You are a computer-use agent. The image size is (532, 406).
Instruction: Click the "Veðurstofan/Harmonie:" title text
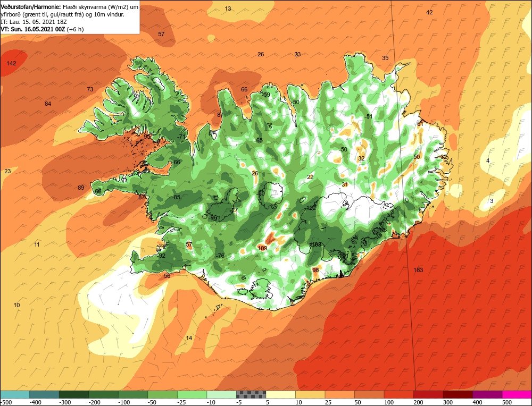point(31,7)
